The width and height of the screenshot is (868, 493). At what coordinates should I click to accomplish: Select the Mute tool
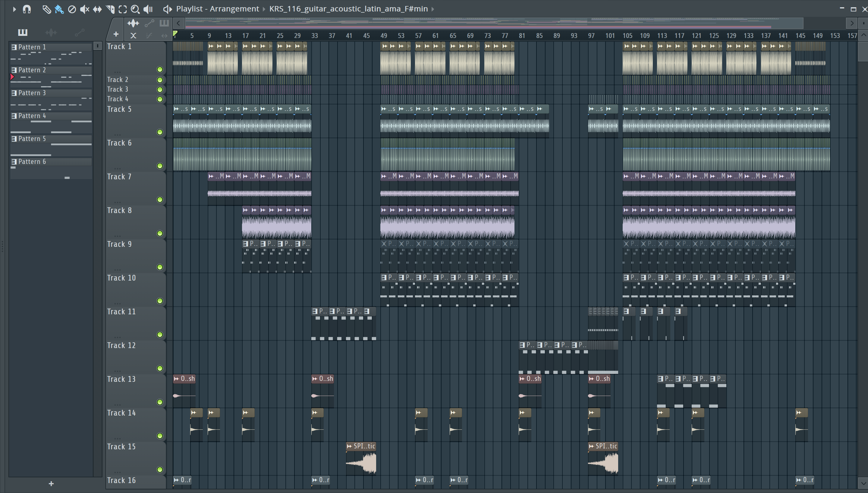click(x=85, y=9)
